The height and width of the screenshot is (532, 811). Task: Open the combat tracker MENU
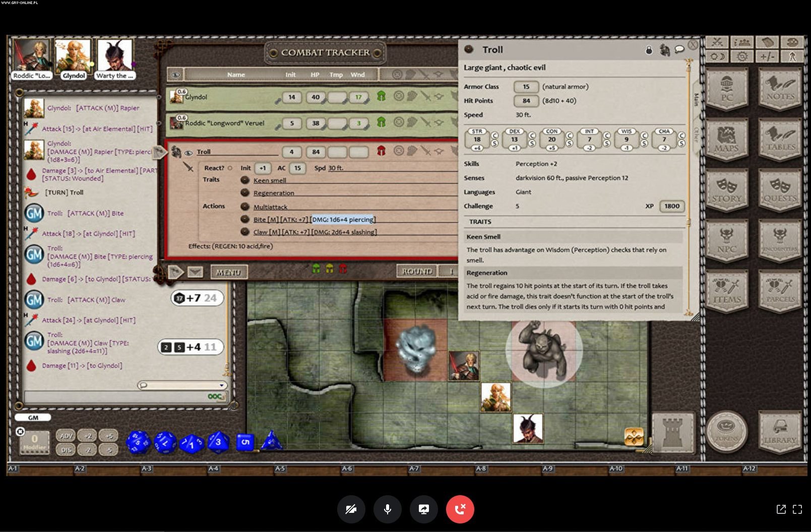[x=228, y=272]
